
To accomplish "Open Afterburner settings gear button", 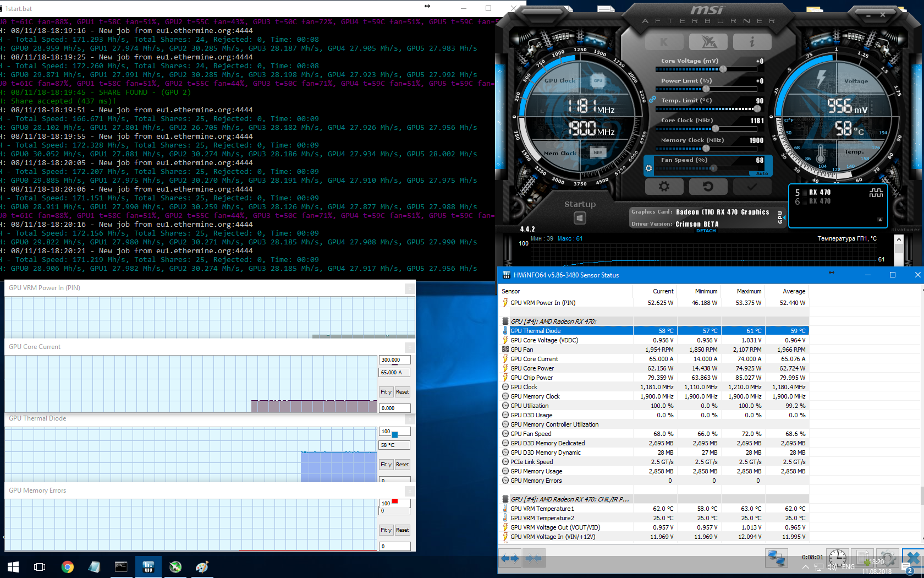I will [x=664, y=187].
